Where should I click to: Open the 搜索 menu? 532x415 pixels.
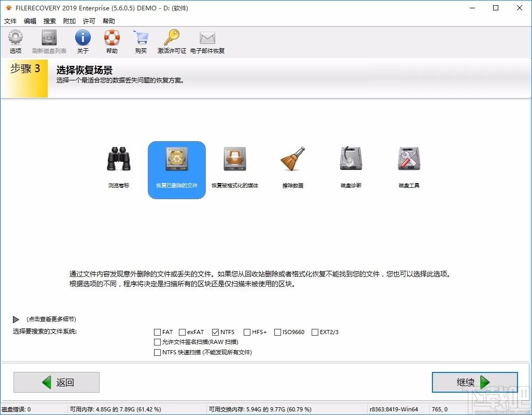coord(50,21)
